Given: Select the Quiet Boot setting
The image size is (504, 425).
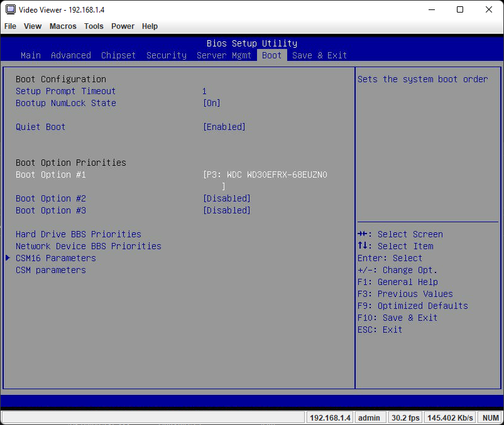Looking at the screenshot, I should click(40, 127).
